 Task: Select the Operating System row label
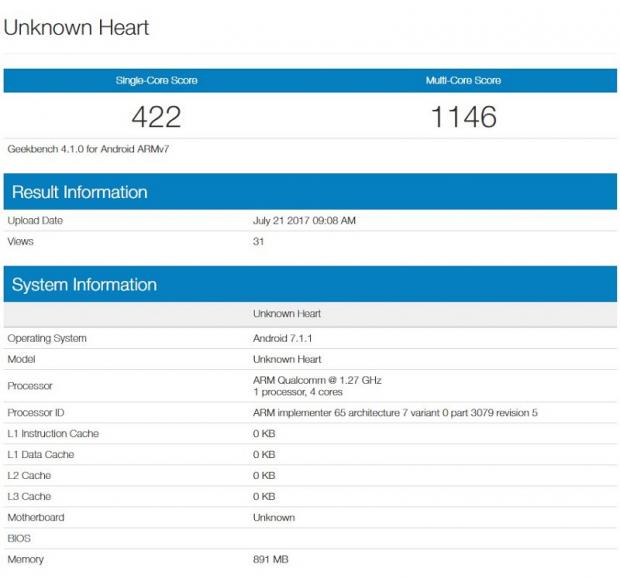[x=47, y=338]
